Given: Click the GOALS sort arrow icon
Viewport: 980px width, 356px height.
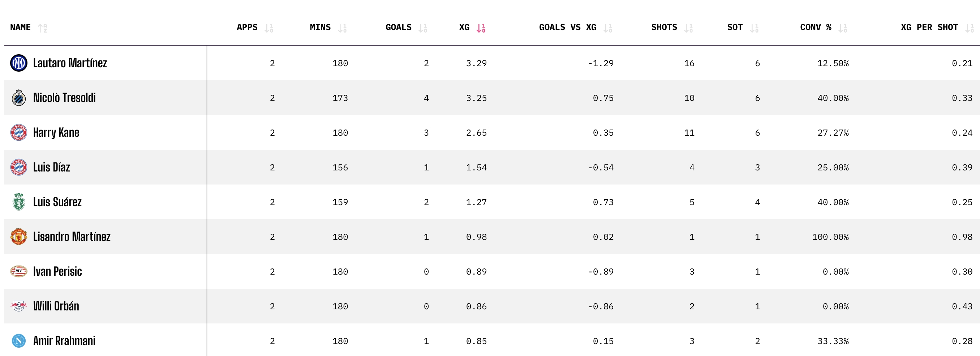Looking at the screenshot, I should pyautogui.click(x=423, y=28).
